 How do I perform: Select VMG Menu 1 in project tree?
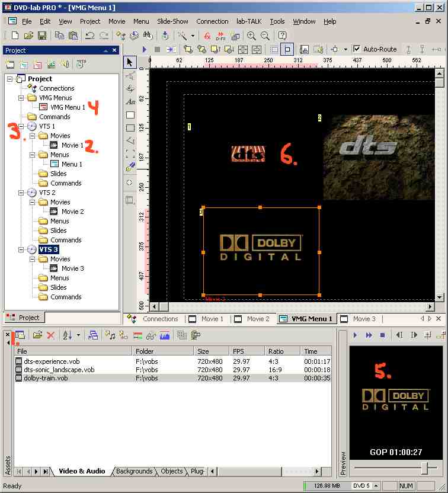point(68,107)
